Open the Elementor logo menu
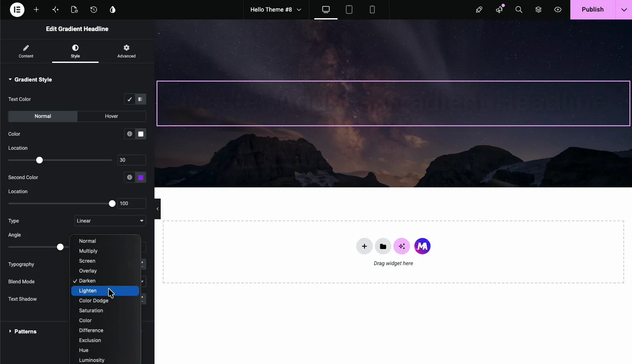Image resolution: width=632 pixels, height=364 pixels. click(x=17, y=10)
